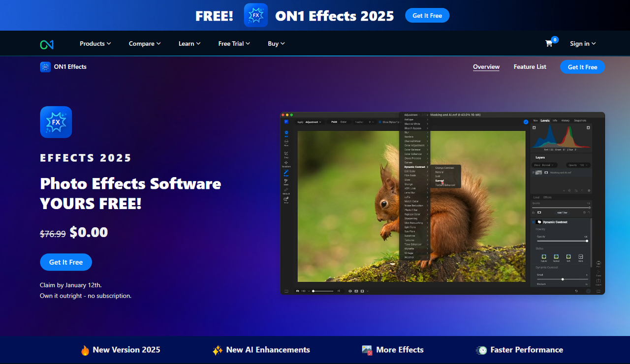Image resolution: width=630 pixels, height=364 pixels.
Task: Open the Apply Adjustment dropdown in the preview
Action: [310, 122]
